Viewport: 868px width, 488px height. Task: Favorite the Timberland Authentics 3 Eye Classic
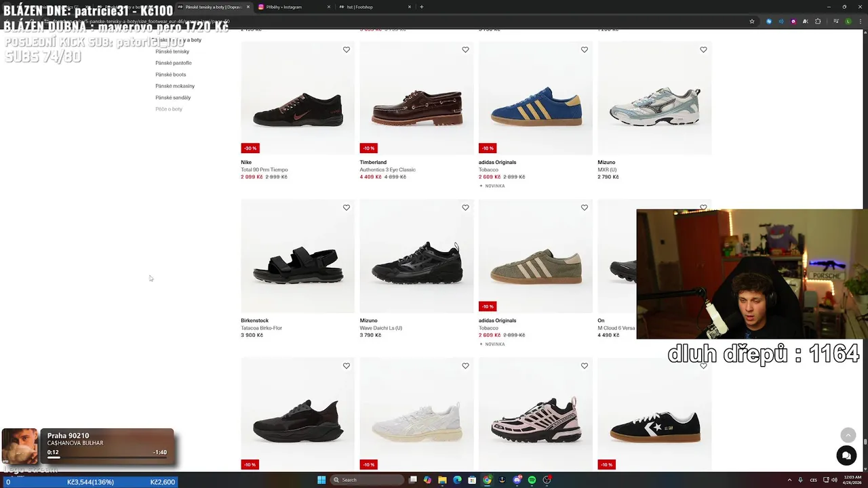tap(465, 49)
